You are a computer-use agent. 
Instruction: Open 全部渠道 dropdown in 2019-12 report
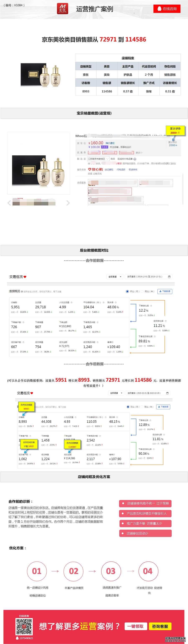pyautogui.click(x=115, y=277)
